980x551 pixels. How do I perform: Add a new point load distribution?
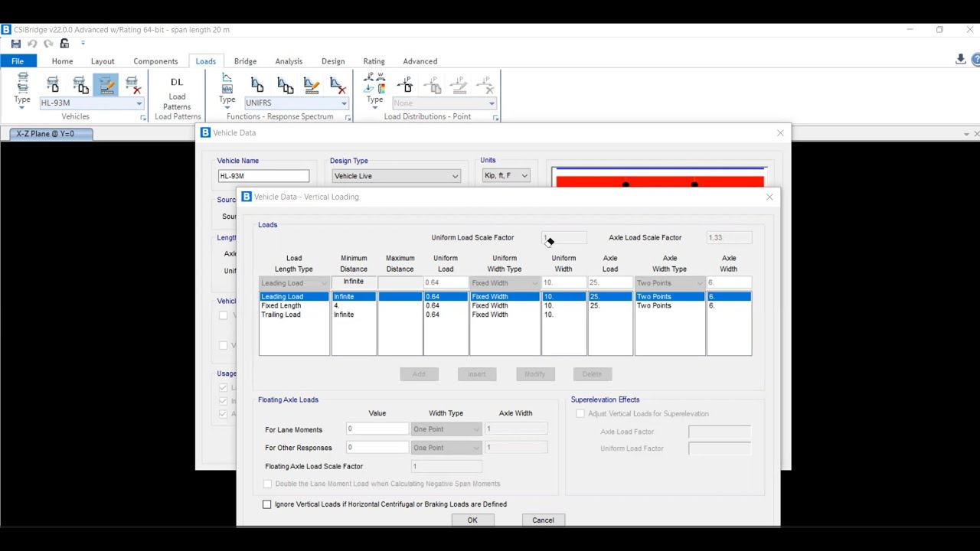pos(405,84)
